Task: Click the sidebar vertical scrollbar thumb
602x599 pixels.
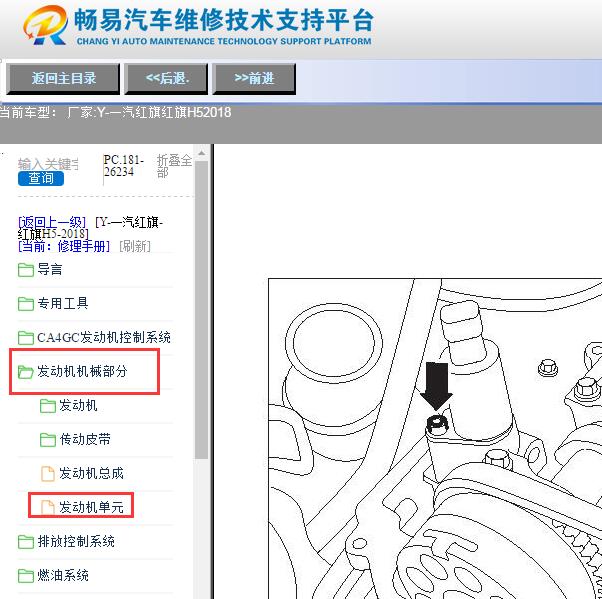Action: [x=201, y=309]
